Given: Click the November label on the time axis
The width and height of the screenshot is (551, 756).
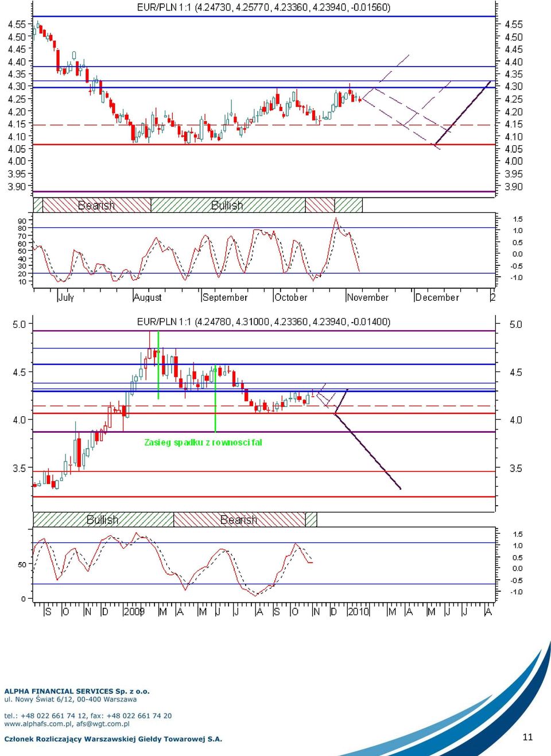Looking at the screenshot, I should 368,297.
